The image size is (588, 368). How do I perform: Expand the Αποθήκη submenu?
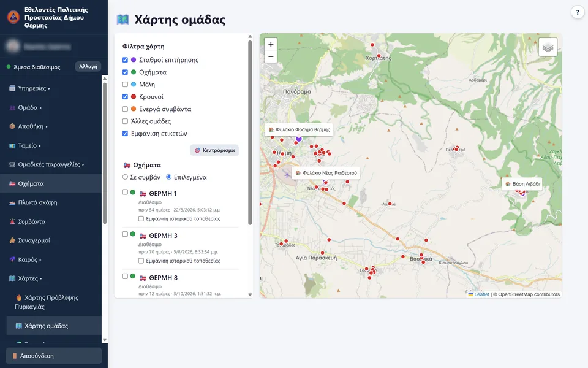pos(47,126)
